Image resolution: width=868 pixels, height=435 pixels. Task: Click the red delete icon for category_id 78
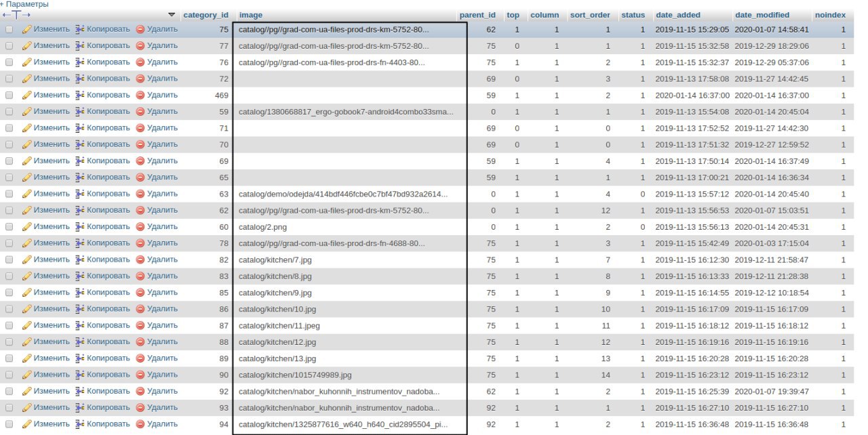pyautogui.click(x=140, y=243)
